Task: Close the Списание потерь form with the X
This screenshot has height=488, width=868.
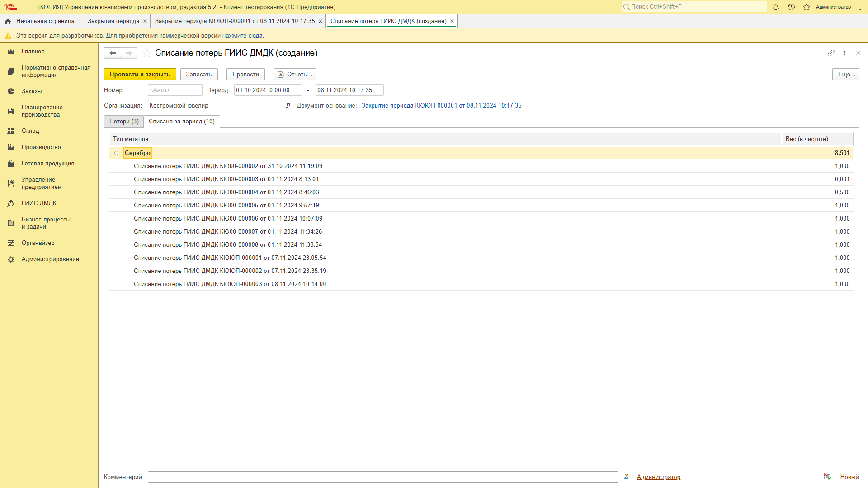Action: tap(859, 53)
